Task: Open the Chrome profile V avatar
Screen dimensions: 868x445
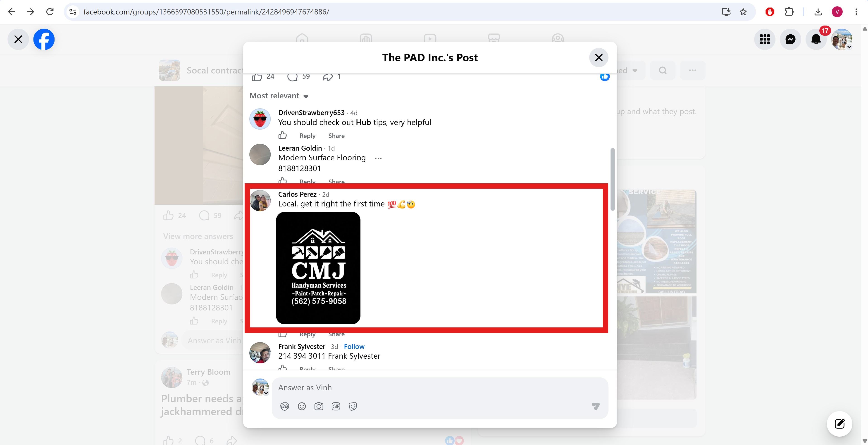Action: tap(837, 12)
